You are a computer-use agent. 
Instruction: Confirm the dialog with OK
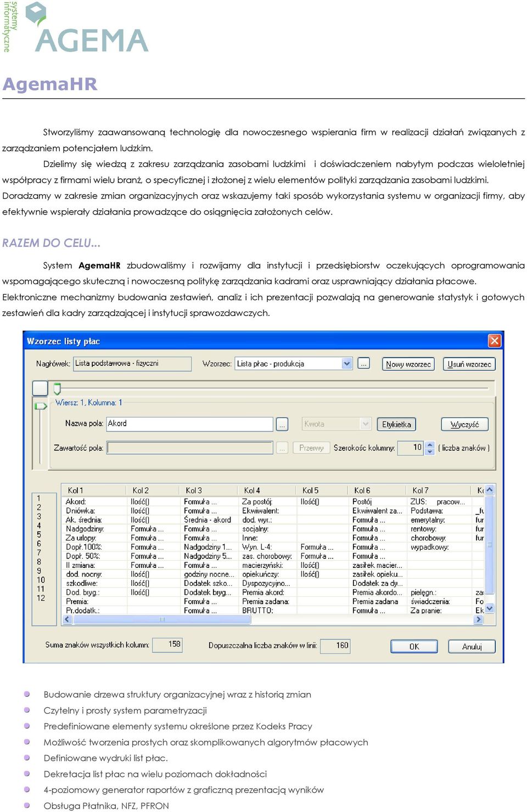point(414,646)
